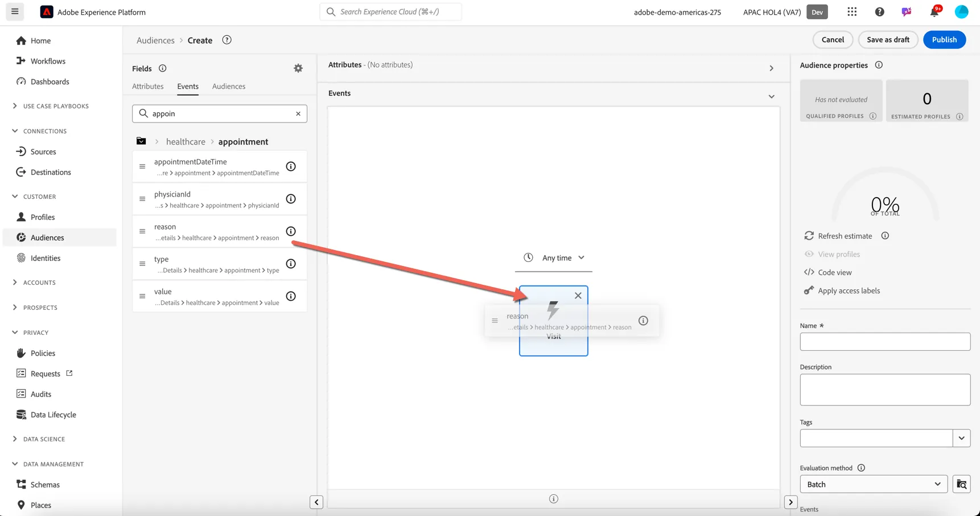Click info icon beside Audience properties
This screenshot has width=980, height=516.
tap(879, 65)
